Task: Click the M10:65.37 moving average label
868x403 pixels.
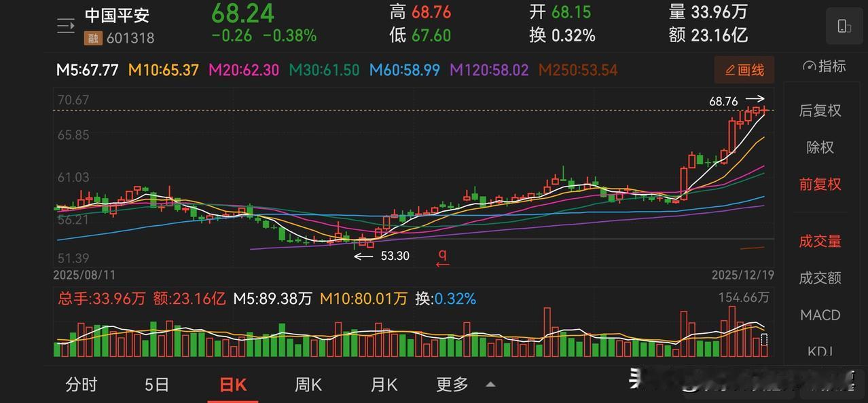Action: point(163,70)
